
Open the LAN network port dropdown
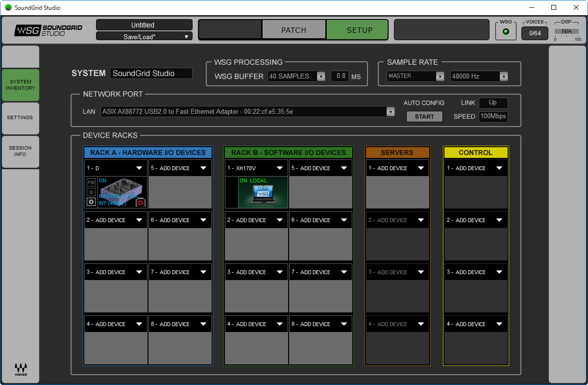(x=247, y=111)
